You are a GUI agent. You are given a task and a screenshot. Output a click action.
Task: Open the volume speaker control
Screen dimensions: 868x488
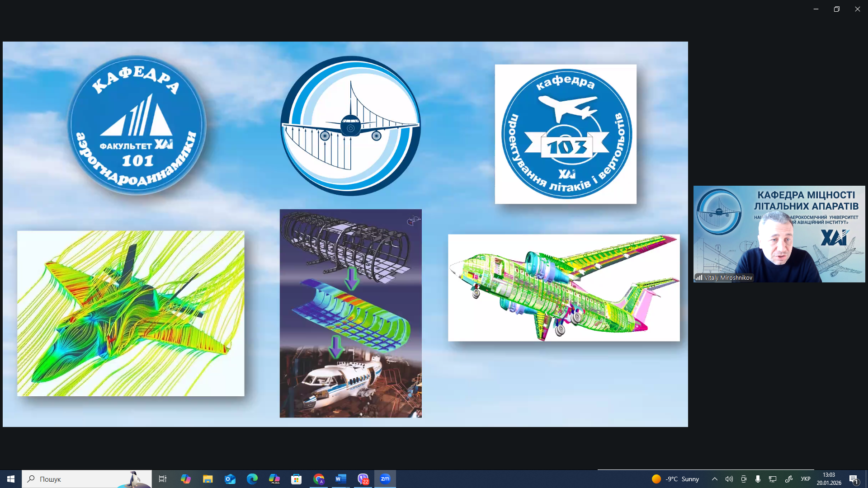coord(729,479)
